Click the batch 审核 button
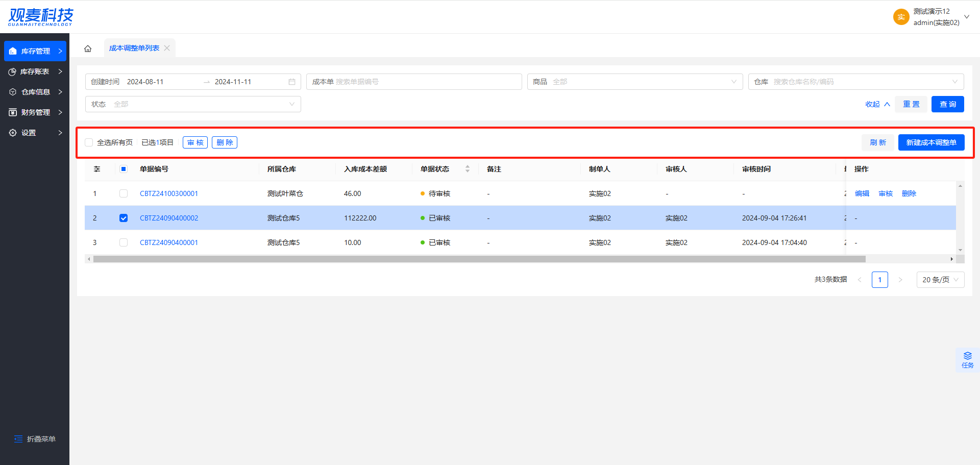This screenshot has height=465, width=980. 195,142
